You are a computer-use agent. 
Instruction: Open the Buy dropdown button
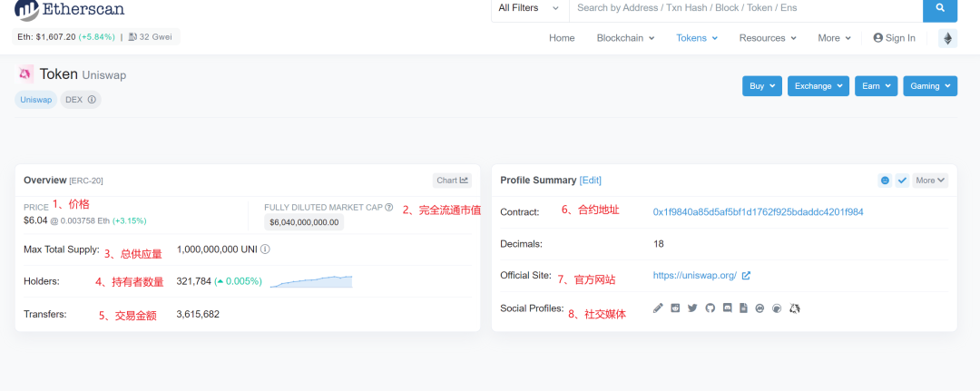pos(762,86)
